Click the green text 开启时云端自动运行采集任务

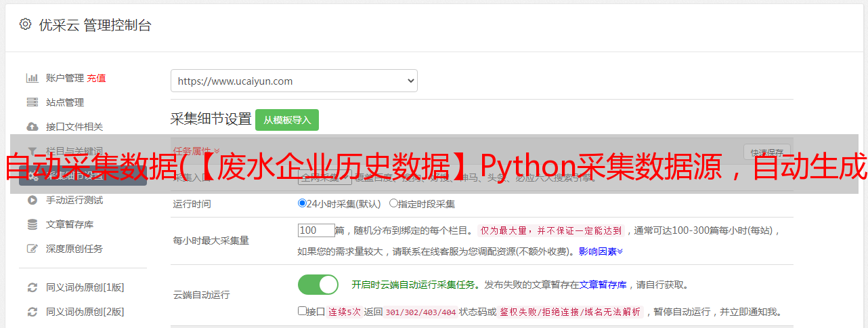[415, 285]
